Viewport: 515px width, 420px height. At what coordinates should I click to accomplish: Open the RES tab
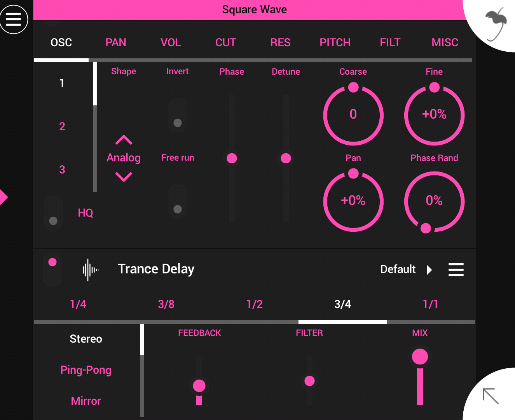click(x=280, y=42)
